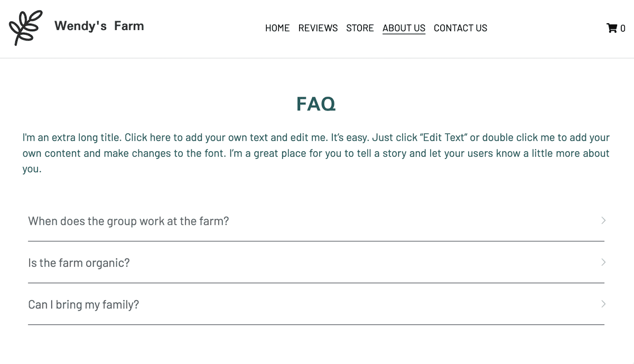634x364 pixels.
Task: Go to the HOME menu item
Action: point(277,28)
